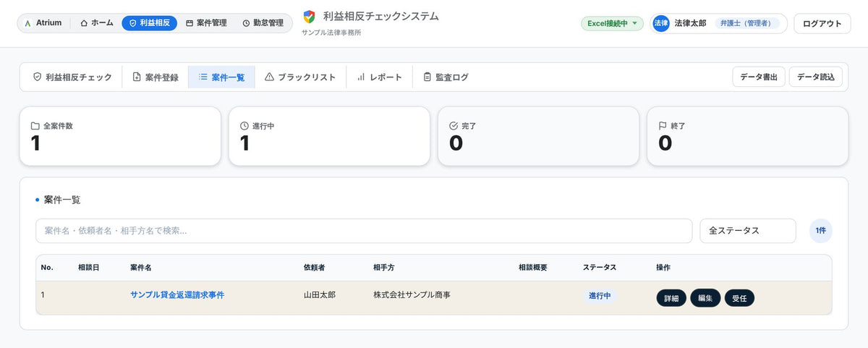
Task: Click the 1件 count badge
Action: point(821,231)
